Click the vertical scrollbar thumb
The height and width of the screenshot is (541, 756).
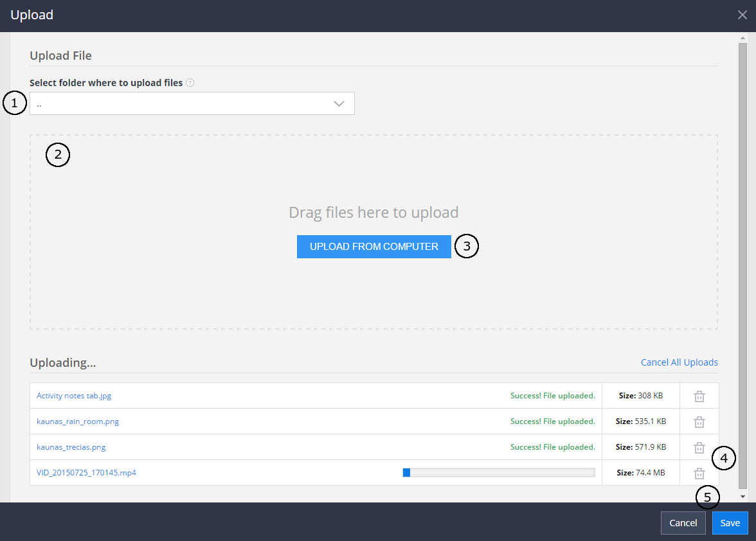coord(742,257)
